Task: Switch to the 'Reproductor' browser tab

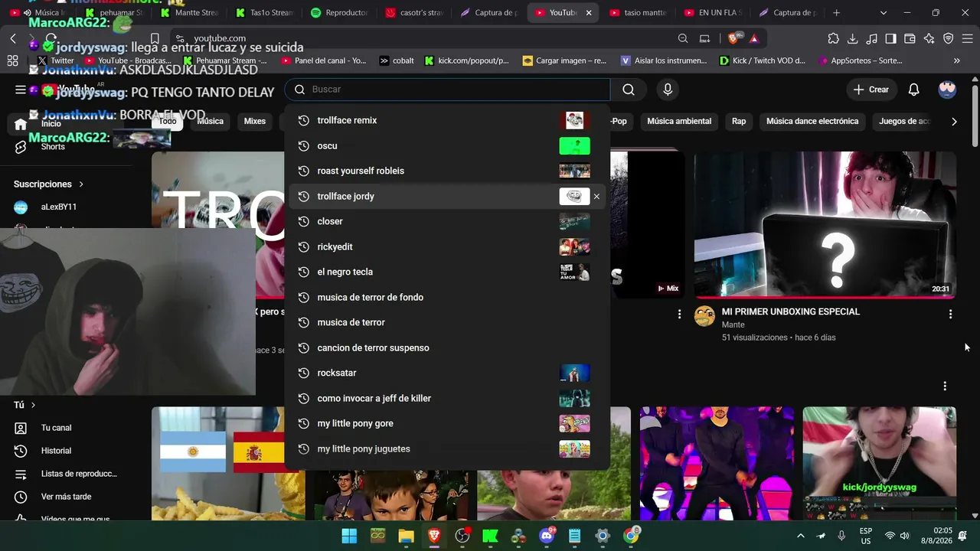Action: point(340,13)
